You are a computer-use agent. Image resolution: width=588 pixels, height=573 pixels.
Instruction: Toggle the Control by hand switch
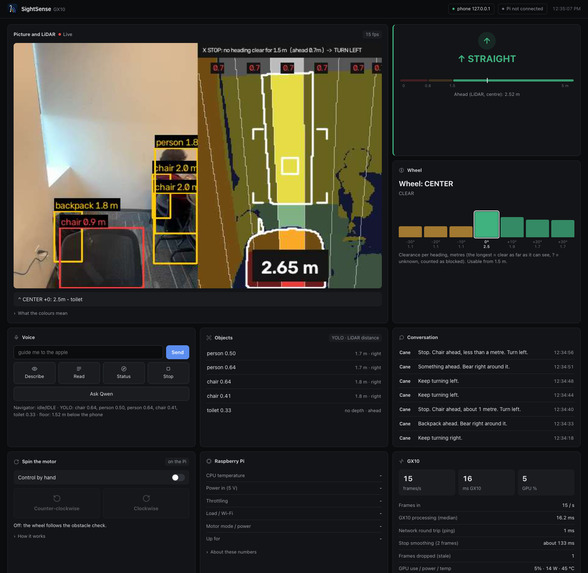coord(178,477)
